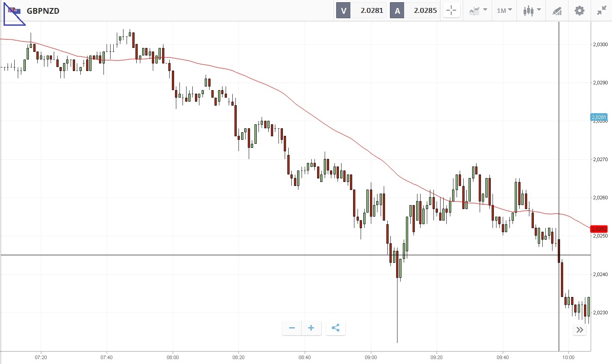Open chart settings gear
The image size is (612, 364).
[580, 11]
